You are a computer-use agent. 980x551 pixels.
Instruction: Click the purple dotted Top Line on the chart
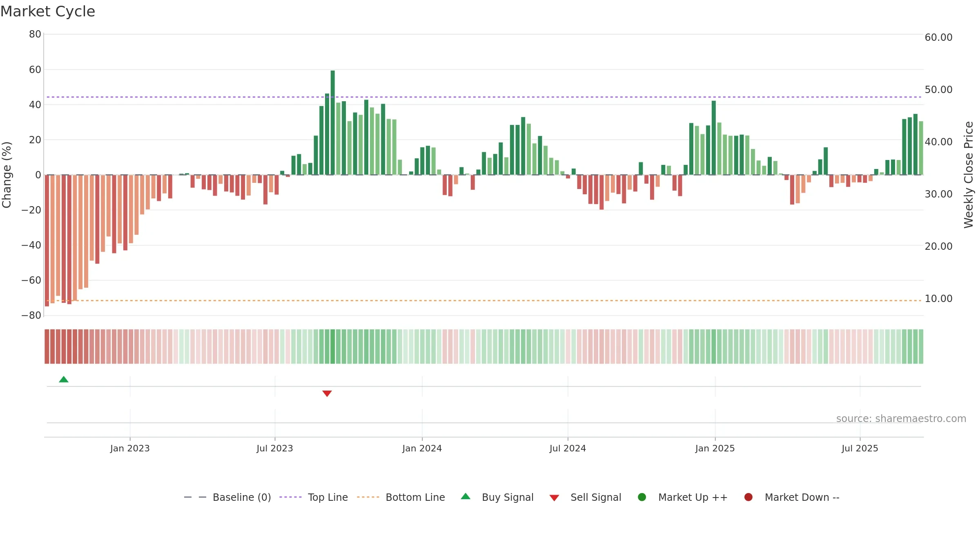point(484,97)
